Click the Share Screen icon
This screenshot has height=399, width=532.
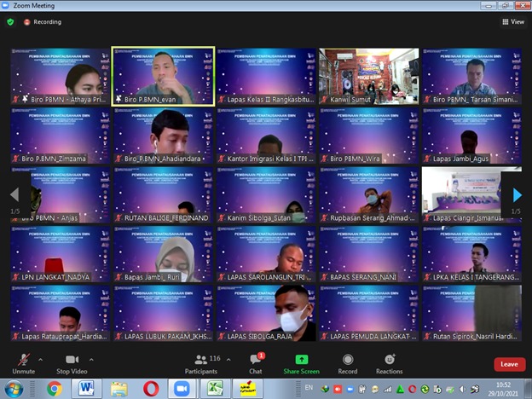point(301,362)
